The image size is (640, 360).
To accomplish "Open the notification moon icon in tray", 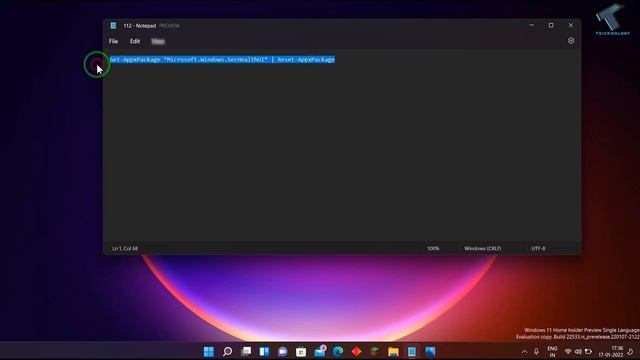I will click(x=630, y=351).
